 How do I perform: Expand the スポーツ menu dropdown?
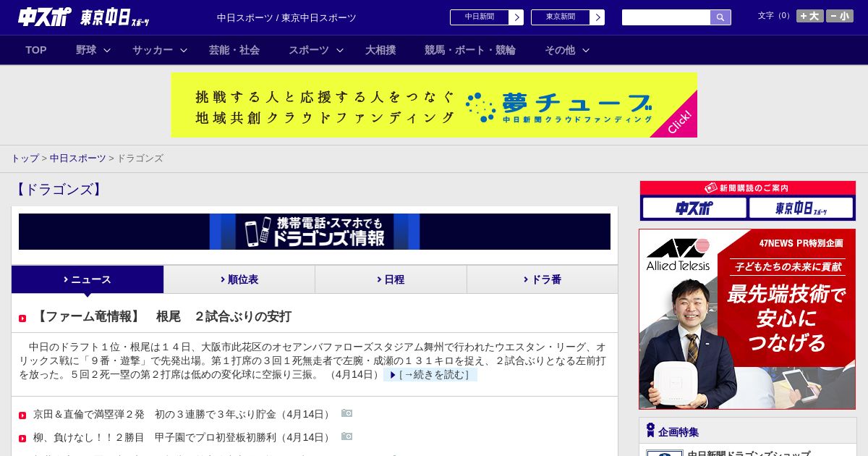(316, 50)
